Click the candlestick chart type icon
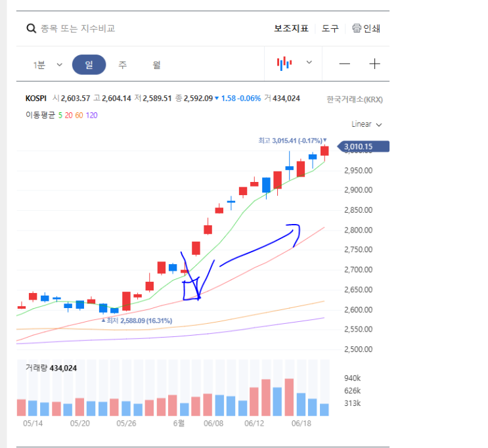The width and height of the screenshot is (488, 448). coord(284,64)
